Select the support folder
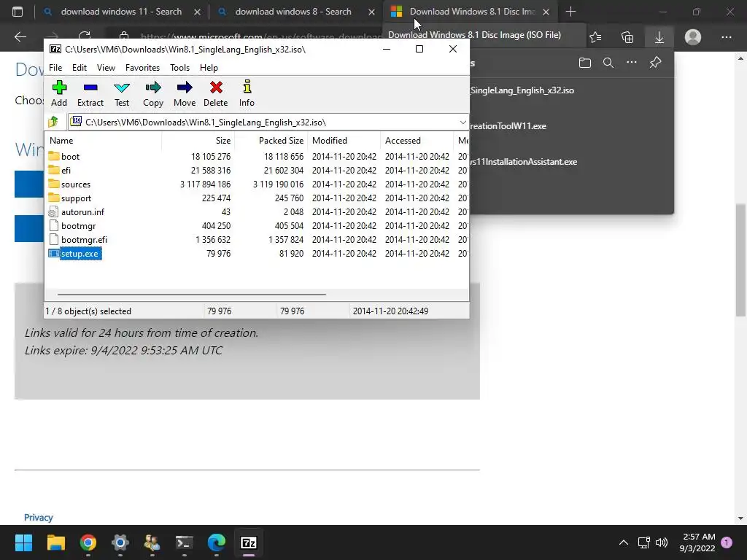 [x=76, y=198]
